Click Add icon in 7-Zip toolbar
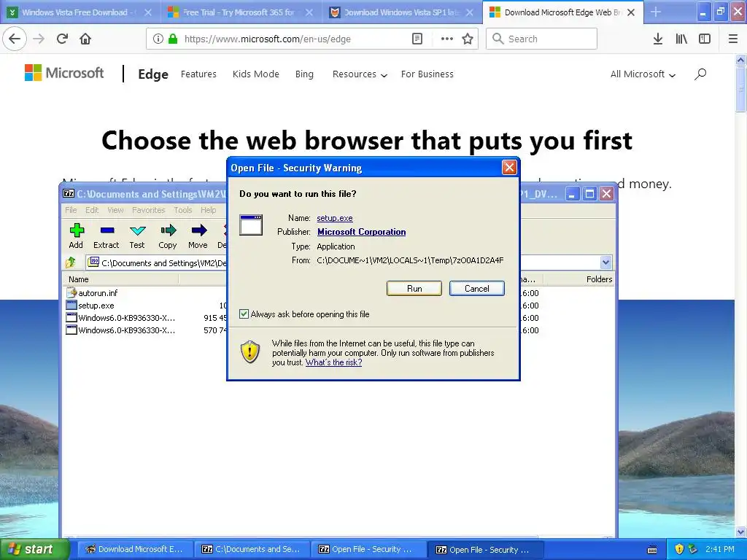Screen dimensions: 747x560 [x=76, y=236]
